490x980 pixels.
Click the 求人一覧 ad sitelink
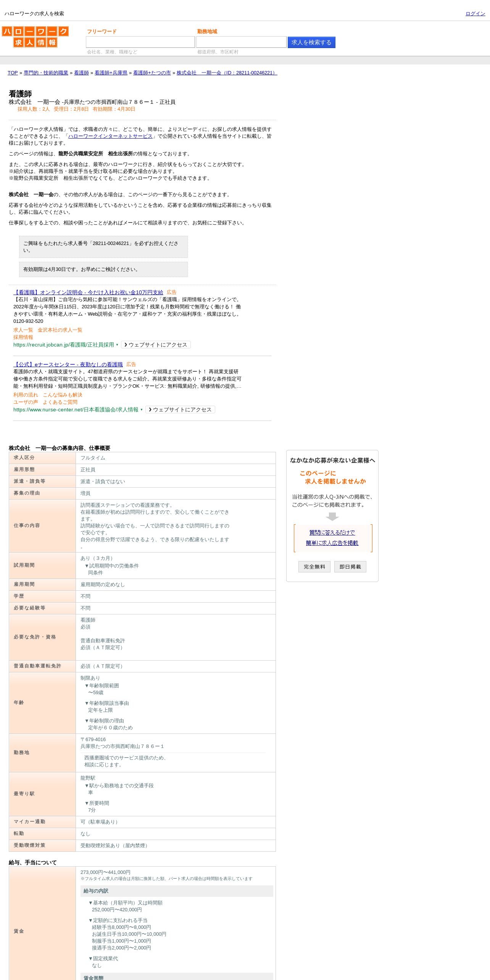point(23,330)
